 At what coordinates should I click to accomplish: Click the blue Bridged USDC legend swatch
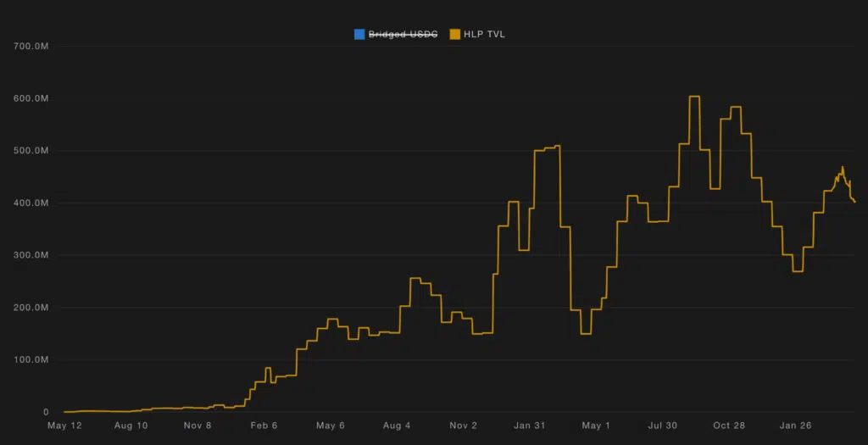click(x=359, y=34)
